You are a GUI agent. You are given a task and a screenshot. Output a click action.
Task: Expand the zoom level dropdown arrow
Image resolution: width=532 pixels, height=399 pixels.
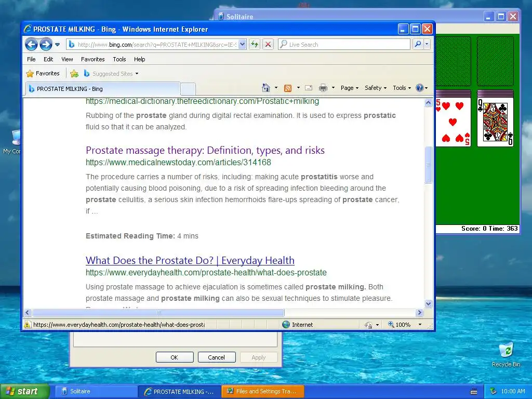[420, 325]
